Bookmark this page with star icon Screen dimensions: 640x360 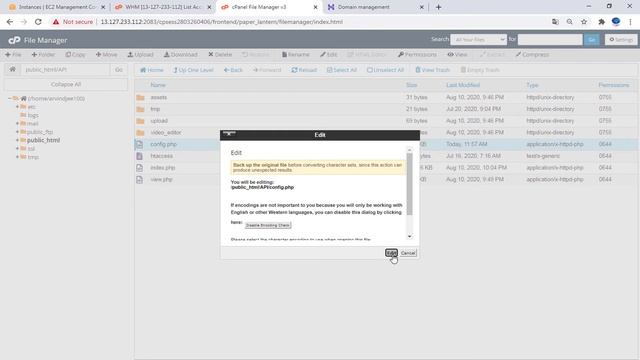click(x=584, y=22)
